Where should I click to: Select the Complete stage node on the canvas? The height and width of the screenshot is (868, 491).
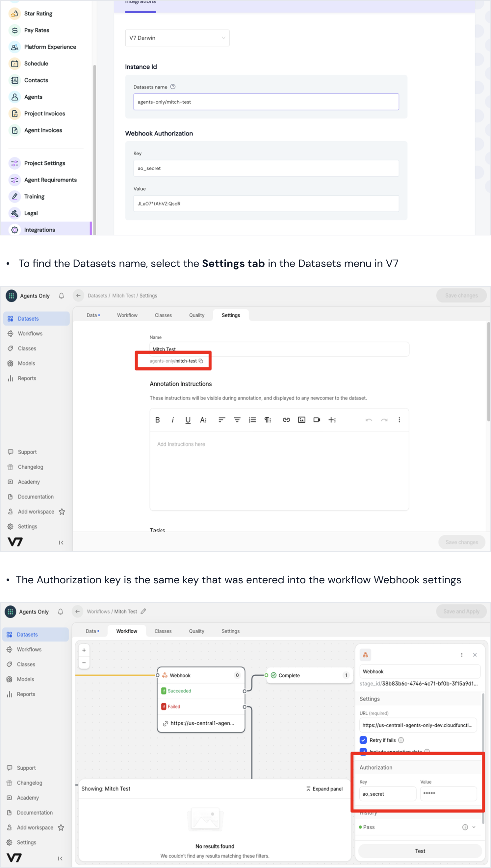309,675
